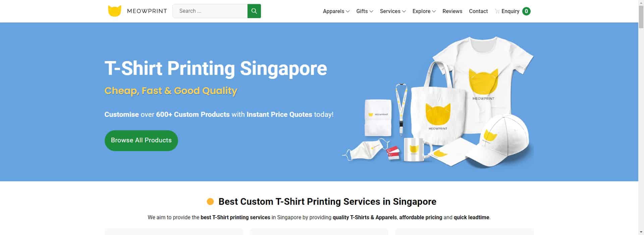Click the face mask product image
Viewport: 644px width, 235px height.
tap(366, 149)
